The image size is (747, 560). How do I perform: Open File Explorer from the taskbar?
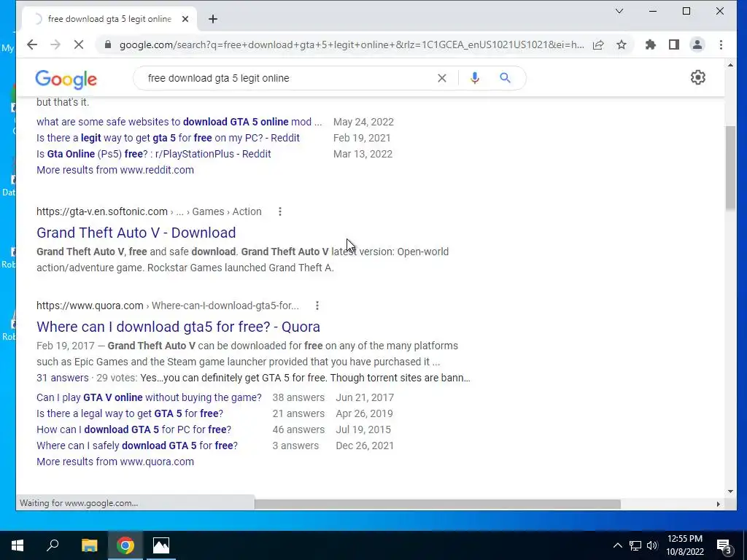point(89,545)
